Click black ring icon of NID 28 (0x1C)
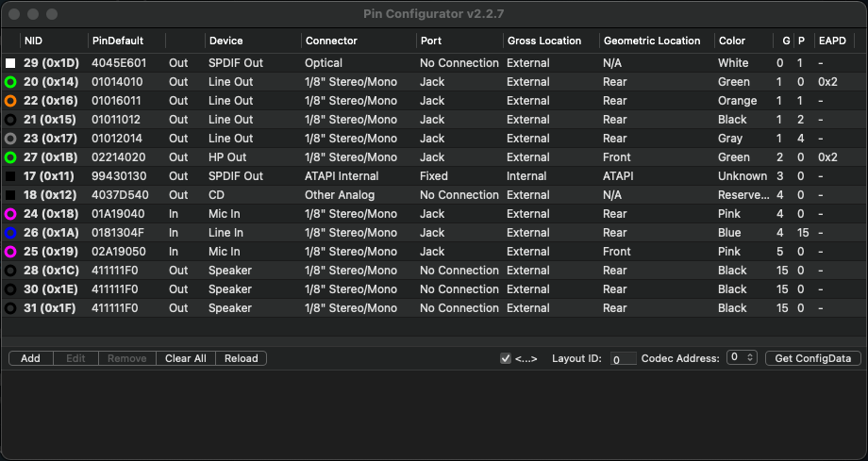 [10, 270]
